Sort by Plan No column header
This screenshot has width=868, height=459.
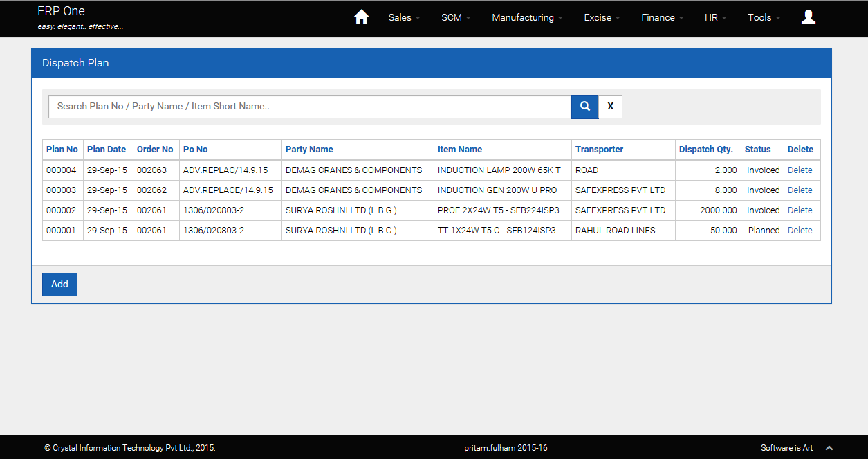tap(62, 150)
